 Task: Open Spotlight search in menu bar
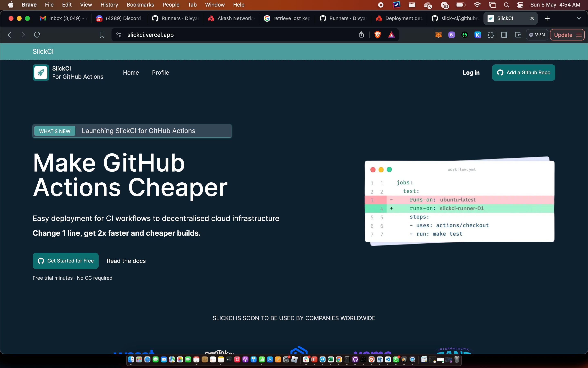click(507, 5)
